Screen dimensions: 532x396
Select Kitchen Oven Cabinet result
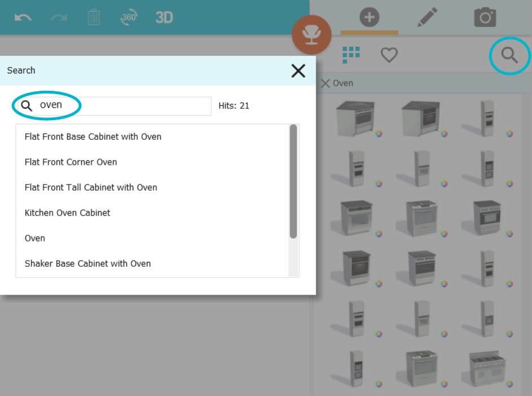(x=68, y=213)
